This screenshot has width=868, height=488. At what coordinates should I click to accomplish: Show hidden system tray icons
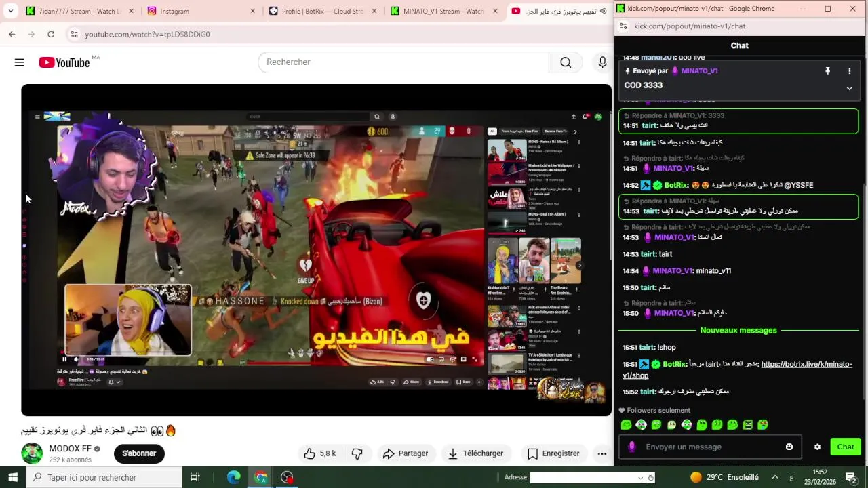point(775,477)
